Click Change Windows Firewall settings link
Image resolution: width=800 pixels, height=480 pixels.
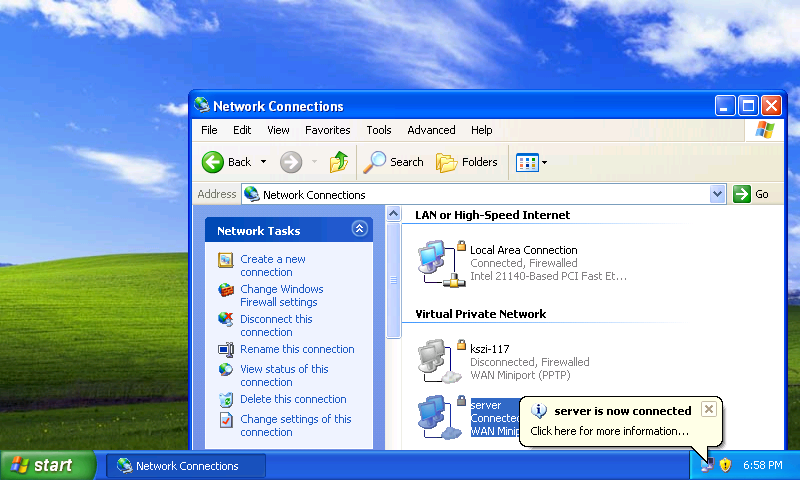coord(282,295)
